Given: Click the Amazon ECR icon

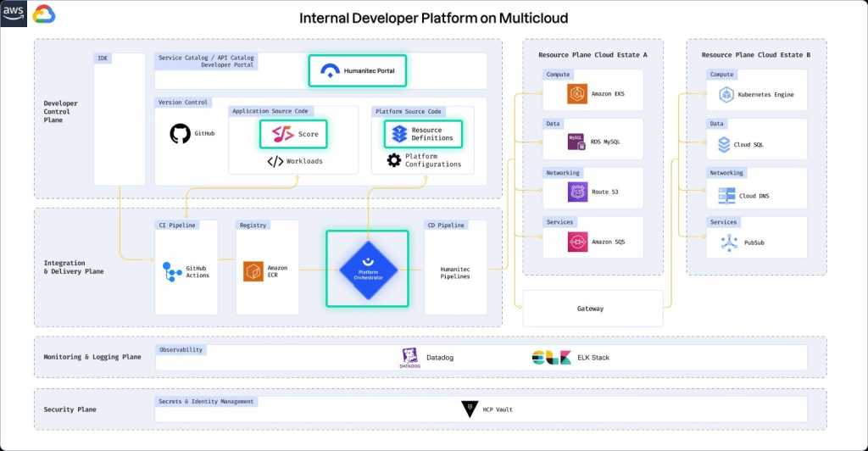Looking at the screenshot, I should click(253, 271).
